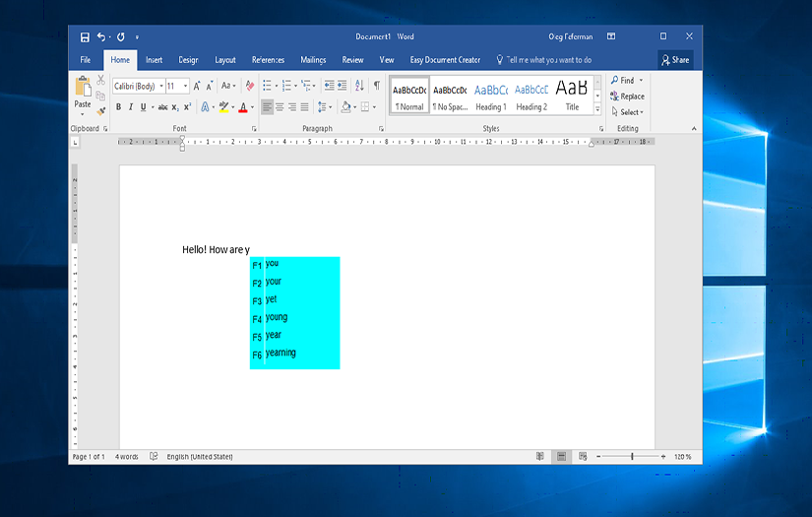The height and width of the screenshot is (517, 812).
Task: Undo the last action
Action: (x=101, y=36)
